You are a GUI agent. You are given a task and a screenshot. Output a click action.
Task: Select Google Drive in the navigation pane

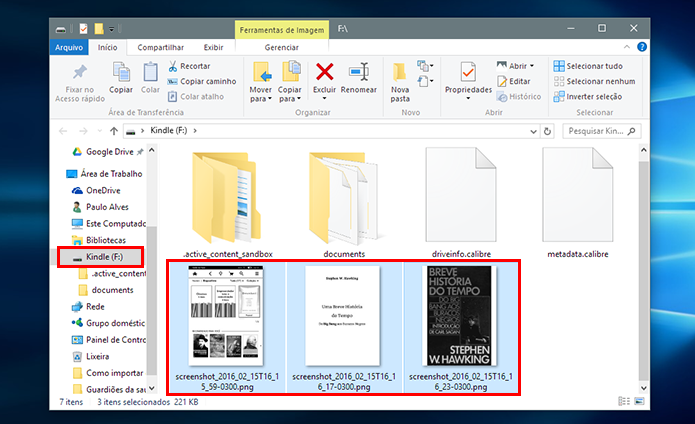coord(108,152)
